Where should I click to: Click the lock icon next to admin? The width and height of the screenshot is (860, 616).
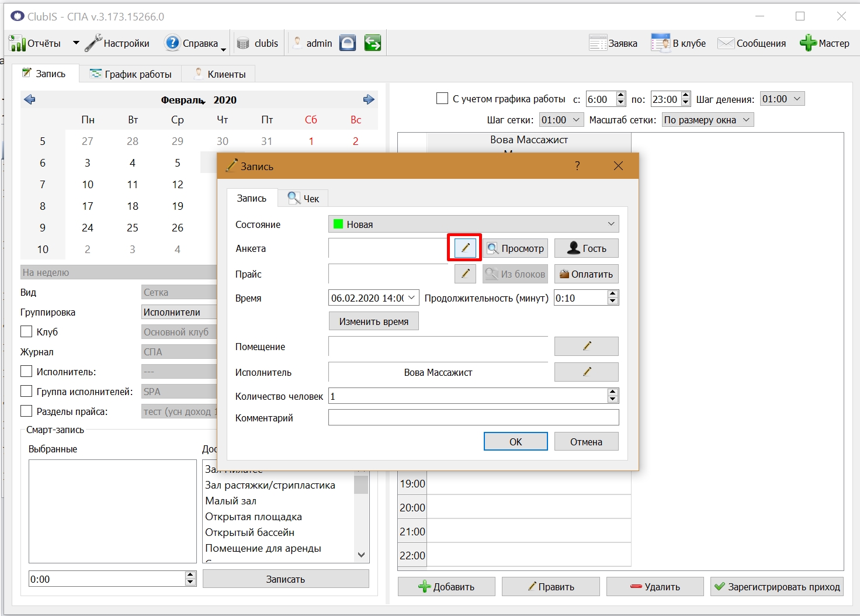(x=348, y=43)
